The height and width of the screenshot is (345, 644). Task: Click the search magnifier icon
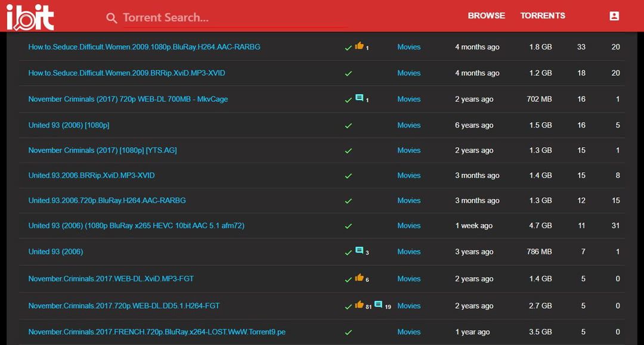(112, 18)
